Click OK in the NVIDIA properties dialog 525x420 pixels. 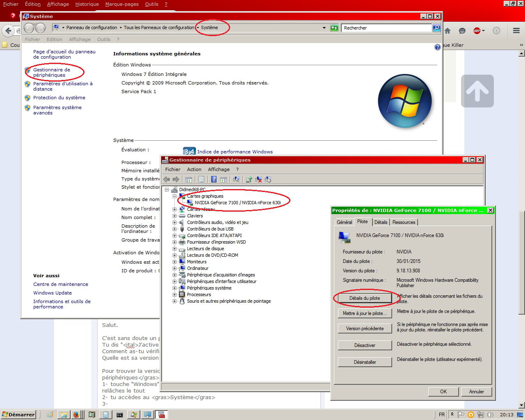click(x=443, y=392)
